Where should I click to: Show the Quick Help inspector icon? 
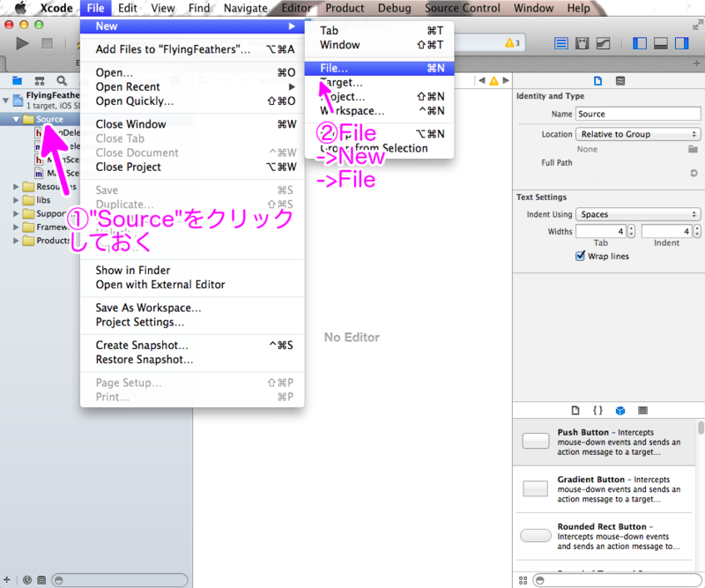[x=620, y=81]
